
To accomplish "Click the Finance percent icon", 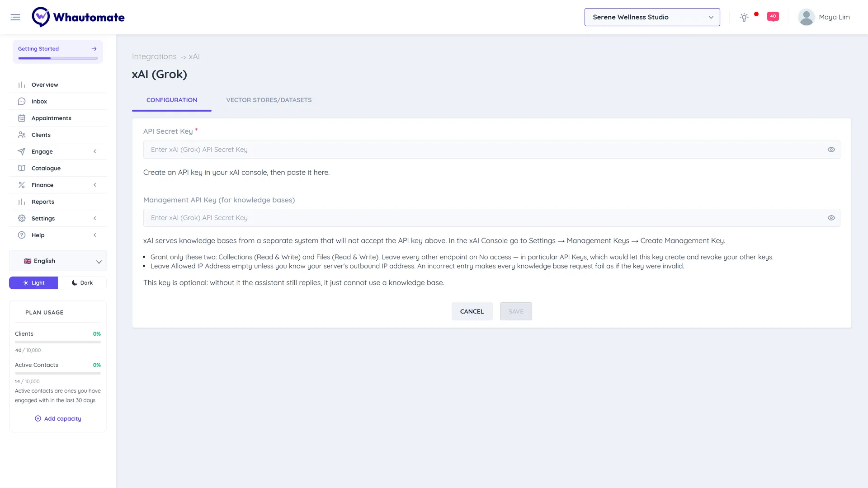I will tap(22, 185).
